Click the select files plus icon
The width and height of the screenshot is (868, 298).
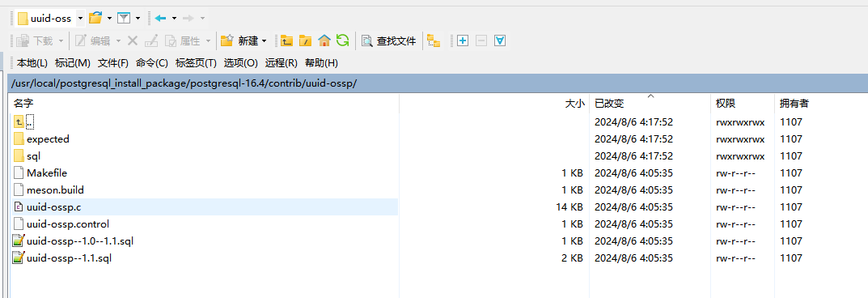[x=463, y=40]
